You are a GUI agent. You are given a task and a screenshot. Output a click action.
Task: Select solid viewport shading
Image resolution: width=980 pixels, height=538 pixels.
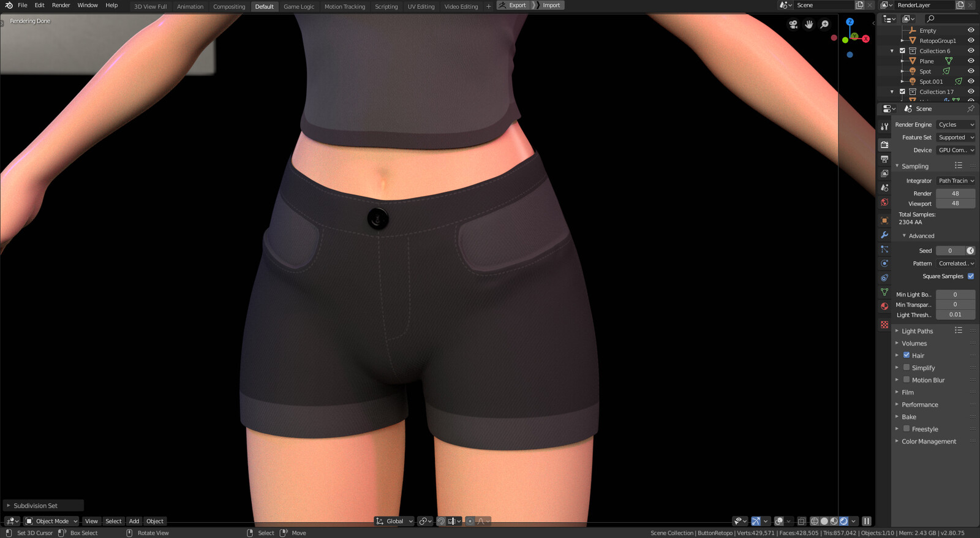[x=824, y=521]
